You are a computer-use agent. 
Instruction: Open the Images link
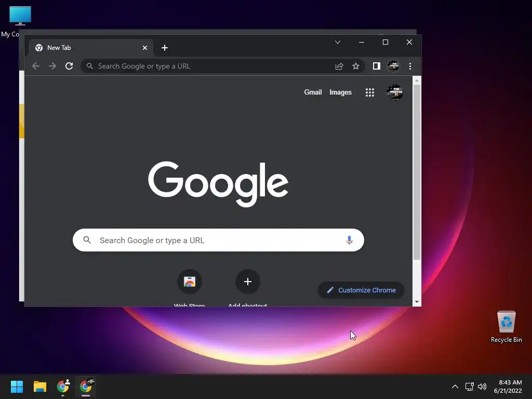(340, 92)
